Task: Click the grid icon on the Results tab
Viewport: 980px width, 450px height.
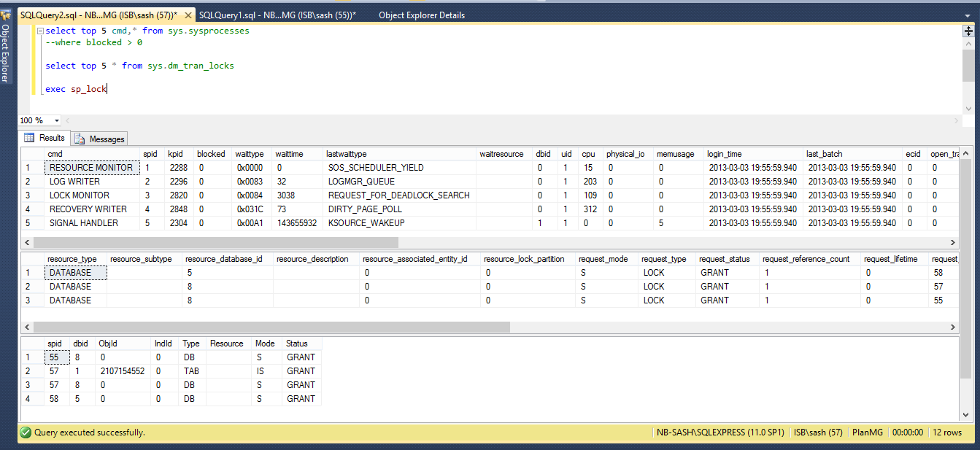Action: (29, 138)
